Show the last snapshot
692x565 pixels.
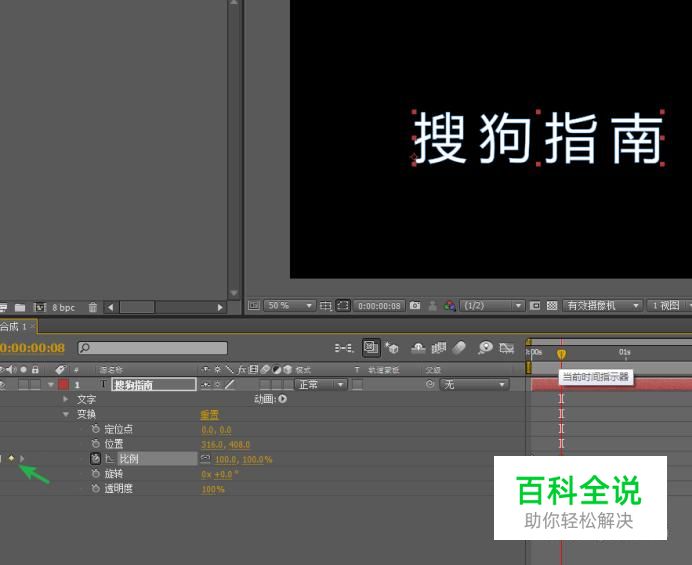[x=432, y=305]
